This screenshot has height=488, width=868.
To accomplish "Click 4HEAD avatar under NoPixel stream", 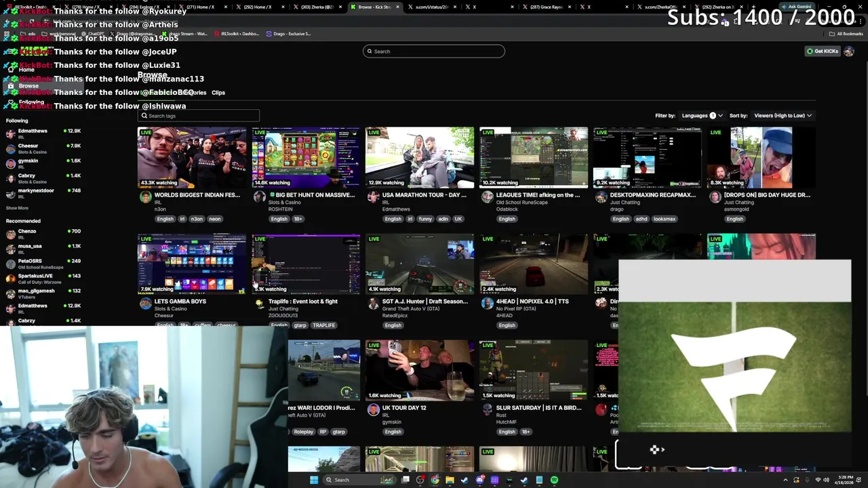I will [488, 304].
